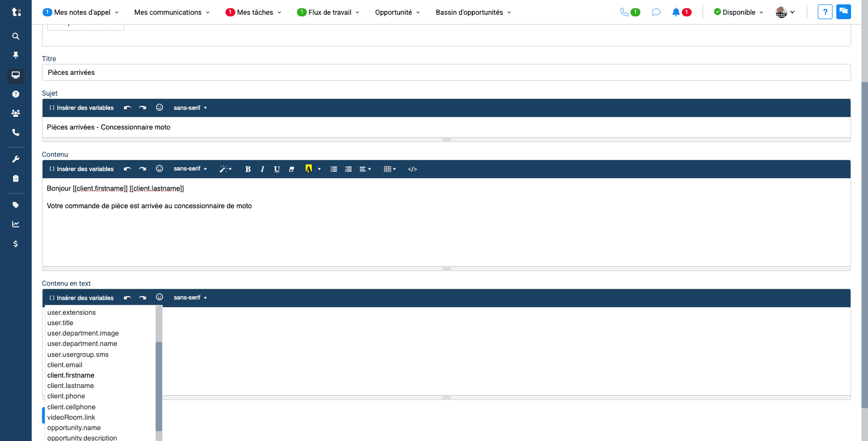Open the clipboard icon in left sidebar
The height and width of the screenshot is (441, 868).
[16, 178]
